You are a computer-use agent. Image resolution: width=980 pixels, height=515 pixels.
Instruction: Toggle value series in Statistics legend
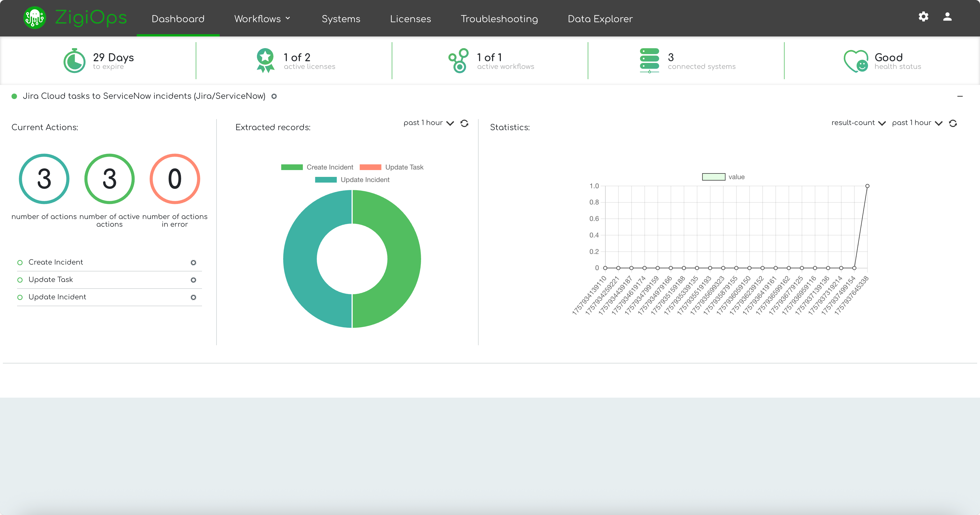723,177
